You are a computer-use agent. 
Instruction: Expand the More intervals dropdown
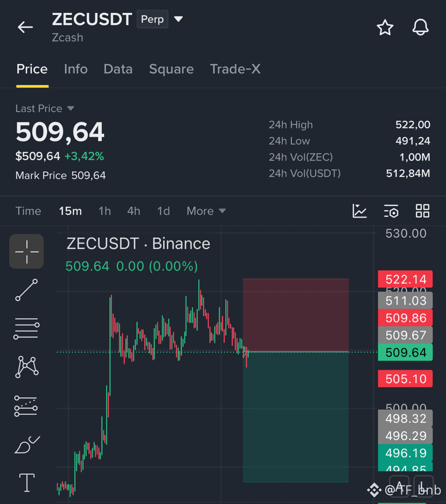206,211
